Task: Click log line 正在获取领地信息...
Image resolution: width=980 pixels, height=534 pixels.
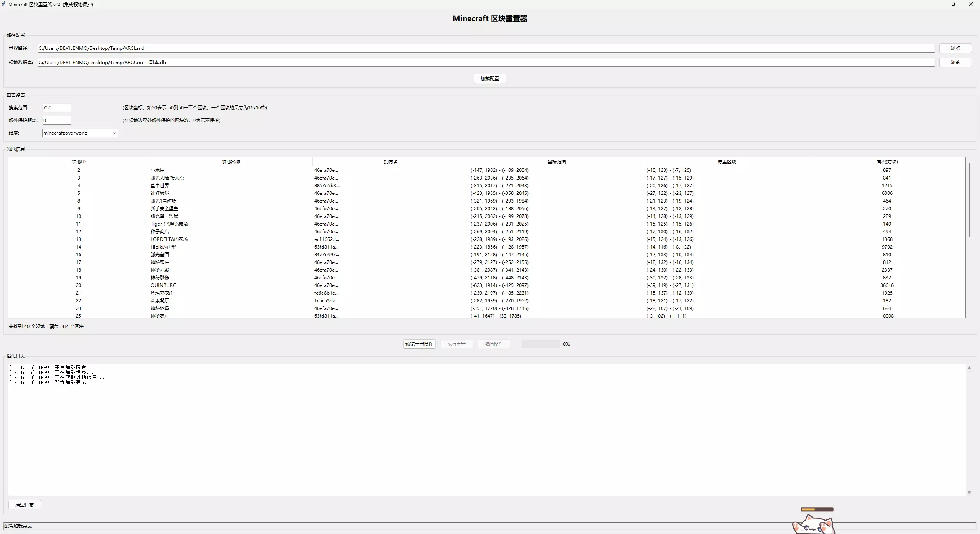Action: (57, 377)
